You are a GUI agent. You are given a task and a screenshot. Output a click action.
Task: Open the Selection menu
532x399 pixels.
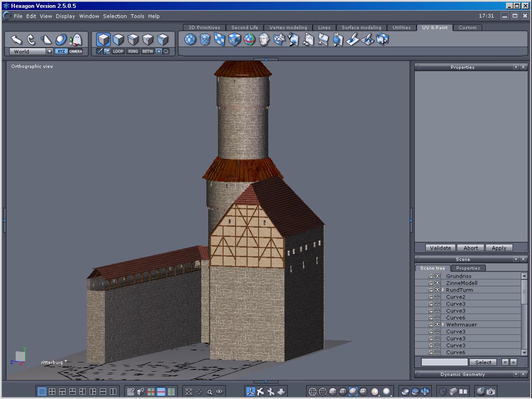[115, 16]
